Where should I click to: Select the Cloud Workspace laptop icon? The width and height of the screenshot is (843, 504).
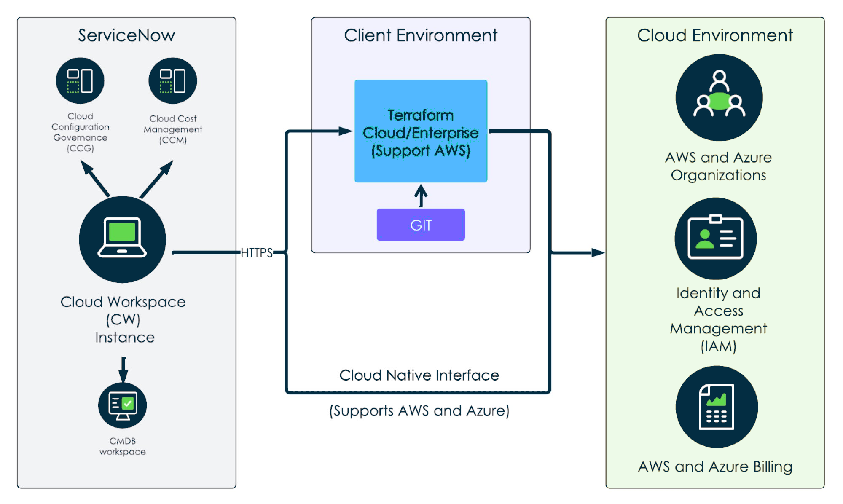pos(123,239)
